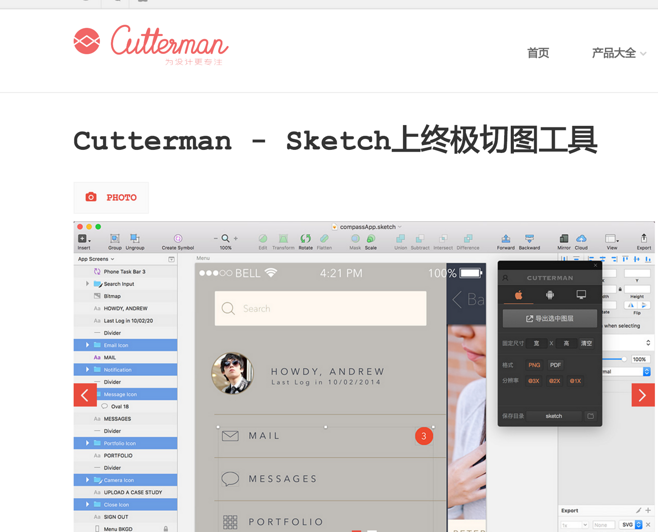Viewport: 658px width, 532px height.
Task: Click the Rotate toolbar icon
Action: click(x=306, y=239)
